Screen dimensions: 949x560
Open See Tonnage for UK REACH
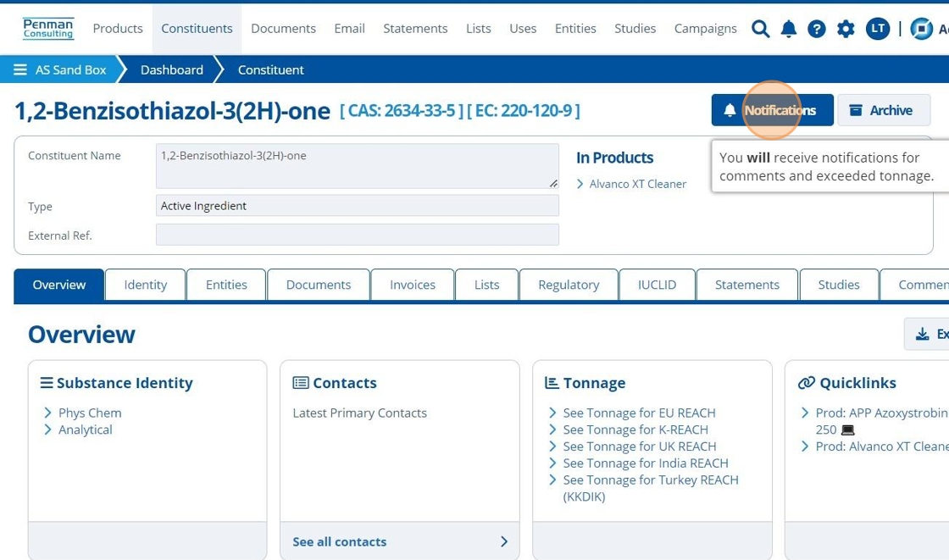click(640, 446)
